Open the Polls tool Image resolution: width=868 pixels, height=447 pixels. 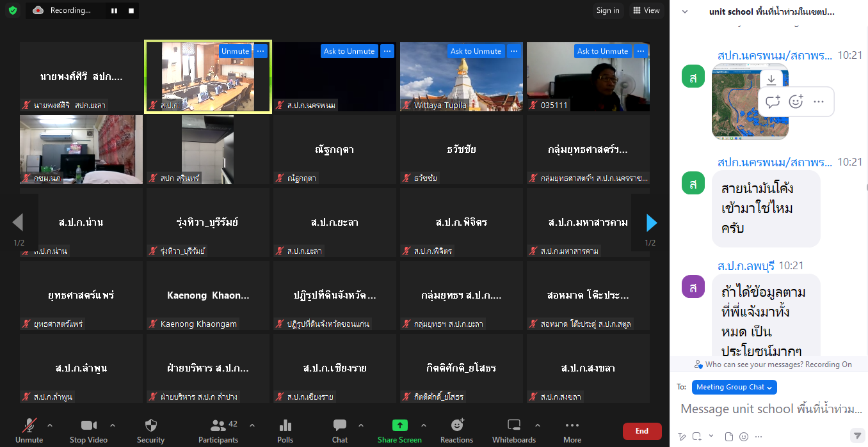click(x=285, y=431)
